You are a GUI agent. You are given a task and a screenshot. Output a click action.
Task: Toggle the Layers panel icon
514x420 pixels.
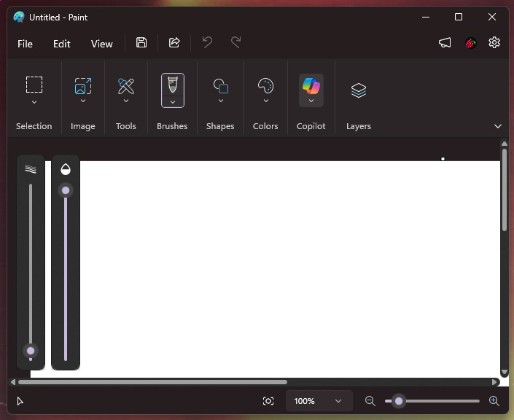(x=359, y=90)
